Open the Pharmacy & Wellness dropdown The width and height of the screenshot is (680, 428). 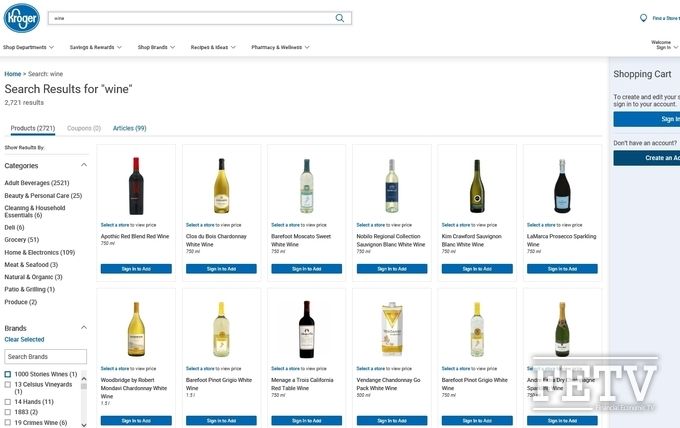pos(281,47)
